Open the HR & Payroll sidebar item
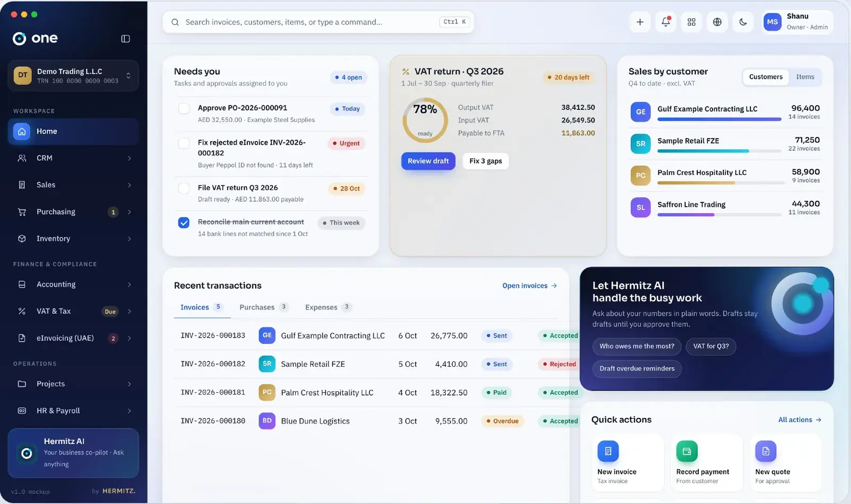The width and height of the screenshot is (851, 504). 73,410
